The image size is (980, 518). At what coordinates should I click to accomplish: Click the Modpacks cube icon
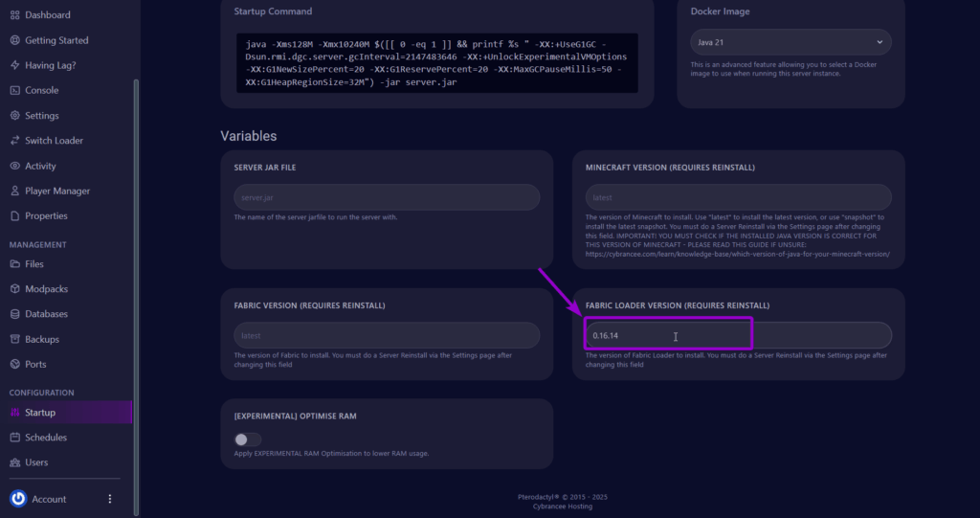pos(15,289)
